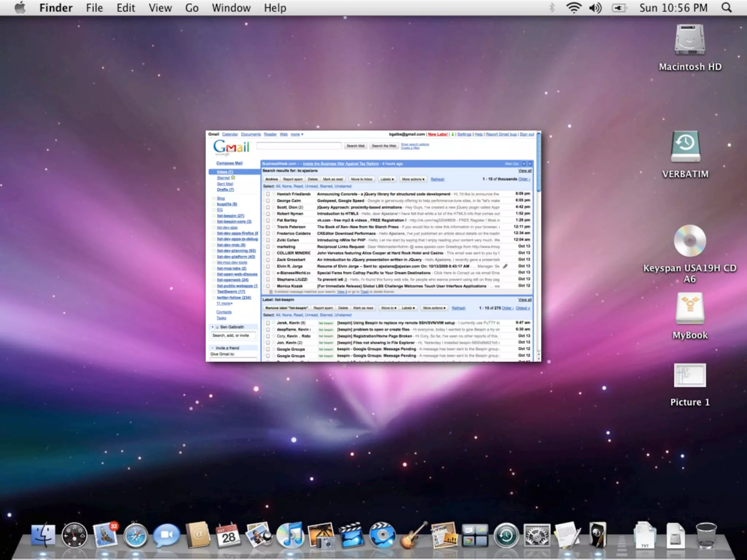Viewport: 747px width, 560px height.
Task: Open the Go menu
Action: [x=192, y=8]
